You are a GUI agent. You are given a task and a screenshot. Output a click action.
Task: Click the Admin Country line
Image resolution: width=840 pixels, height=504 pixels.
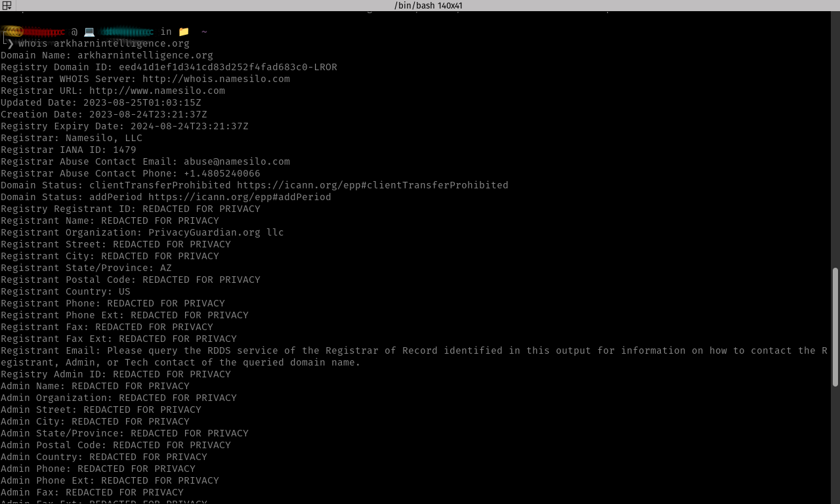pos(104,457)
